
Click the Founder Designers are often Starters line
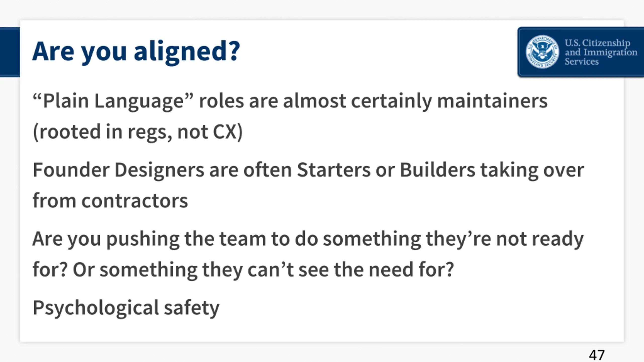point(308,170)
